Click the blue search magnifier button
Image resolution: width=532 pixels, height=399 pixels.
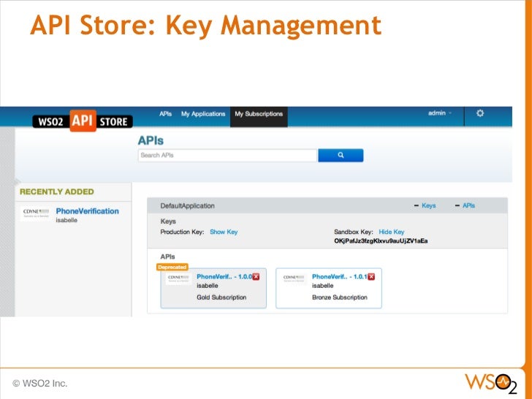point(341,155)
